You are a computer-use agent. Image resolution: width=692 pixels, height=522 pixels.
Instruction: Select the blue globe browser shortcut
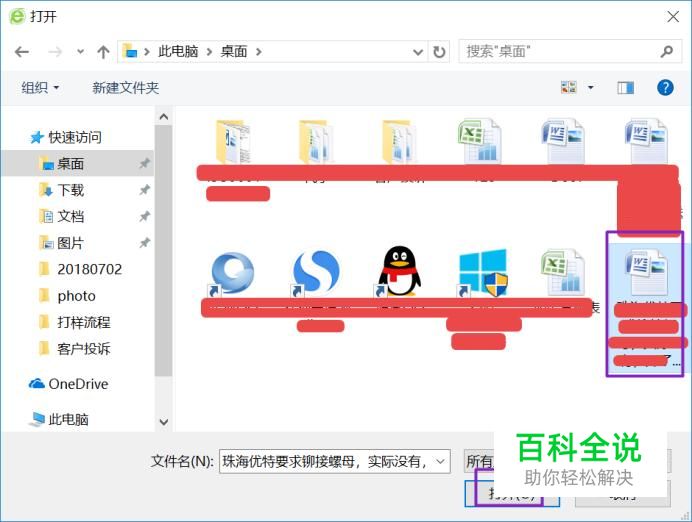coord(232,273)
